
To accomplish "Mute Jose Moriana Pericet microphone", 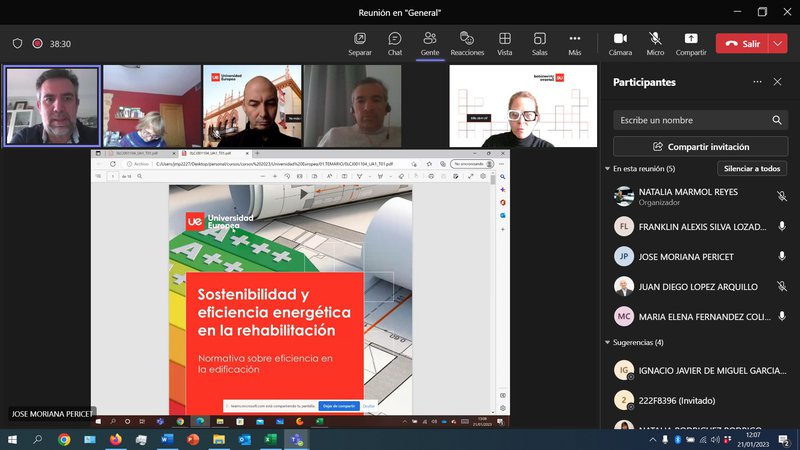I will (782, 256).
